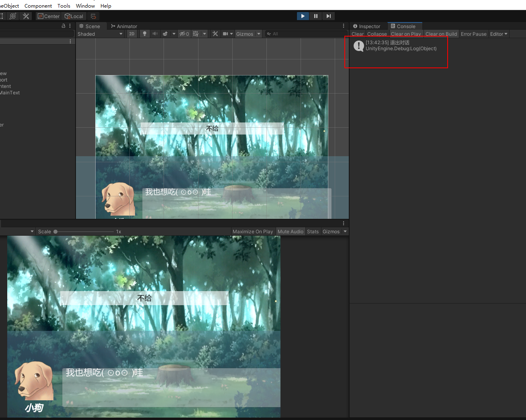Open the custom editor tools icon
The image size is (526, 420).
point(26,16)
